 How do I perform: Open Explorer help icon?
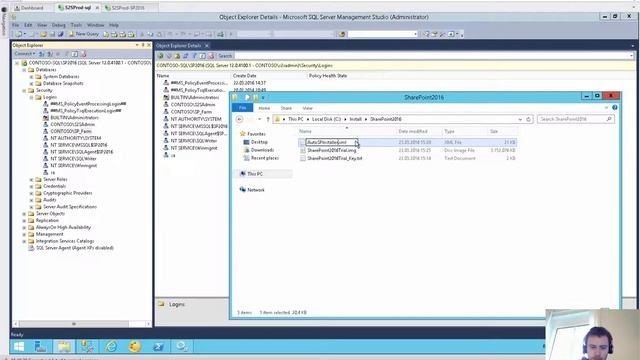tap(615, 108)
